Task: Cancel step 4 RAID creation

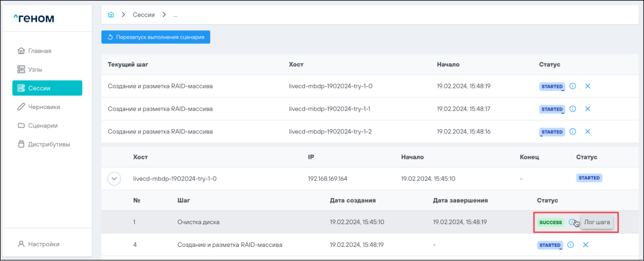Action: 586,245
